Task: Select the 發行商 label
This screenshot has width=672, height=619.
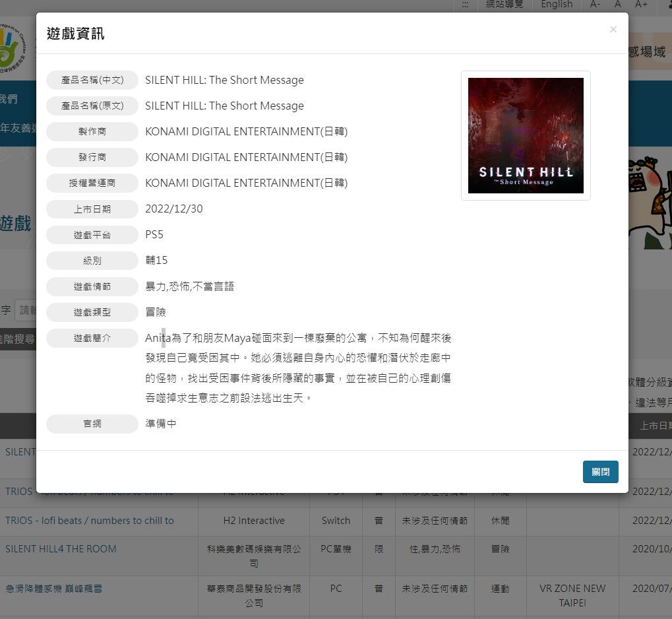Action: [92, 158]
